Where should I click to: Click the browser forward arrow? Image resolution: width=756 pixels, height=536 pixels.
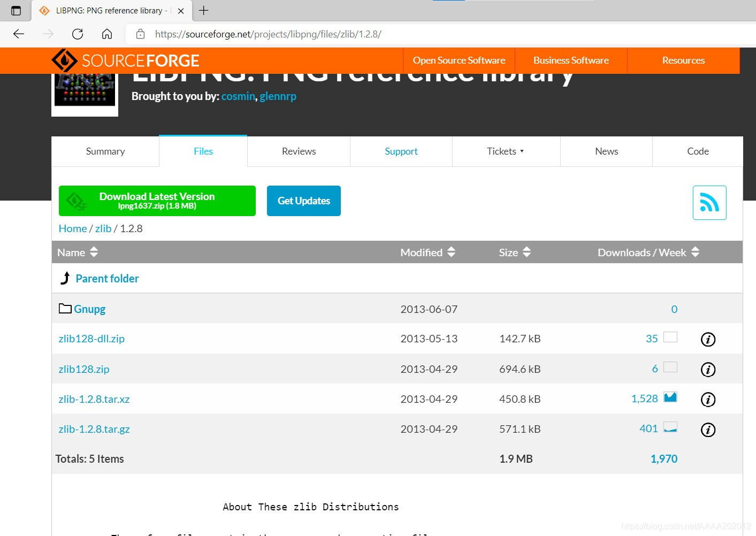[x=48, y=34]
